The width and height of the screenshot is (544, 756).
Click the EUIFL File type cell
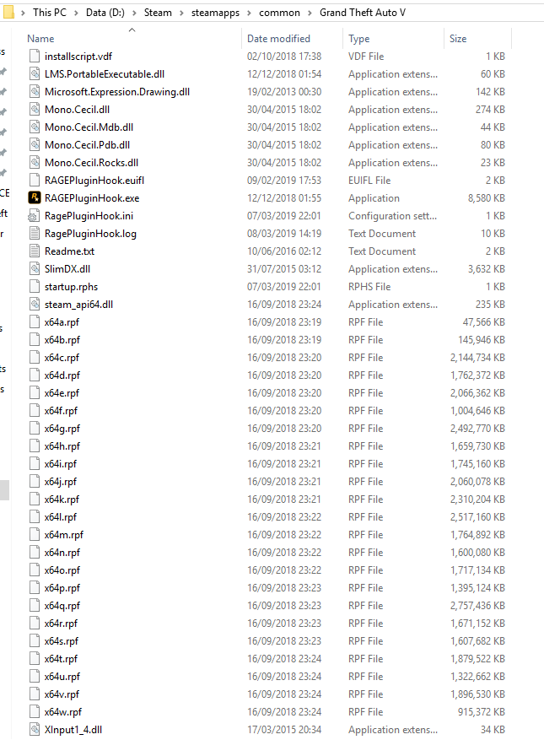click(369, 181)
